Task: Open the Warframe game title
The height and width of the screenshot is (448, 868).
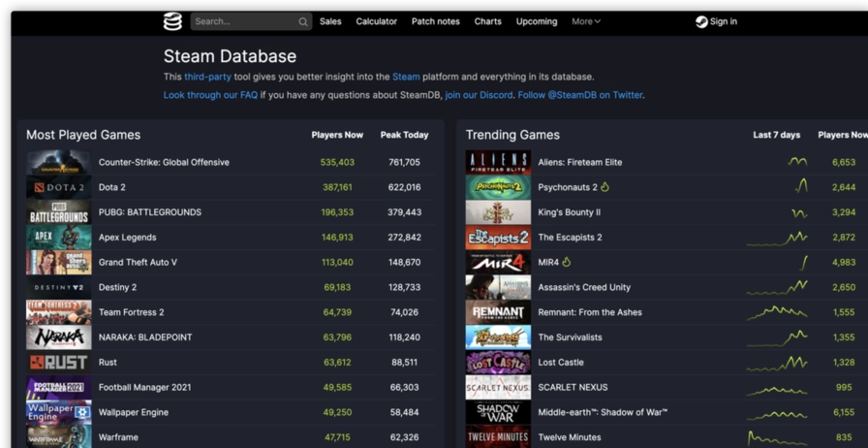Action: (x=118, y=437)
